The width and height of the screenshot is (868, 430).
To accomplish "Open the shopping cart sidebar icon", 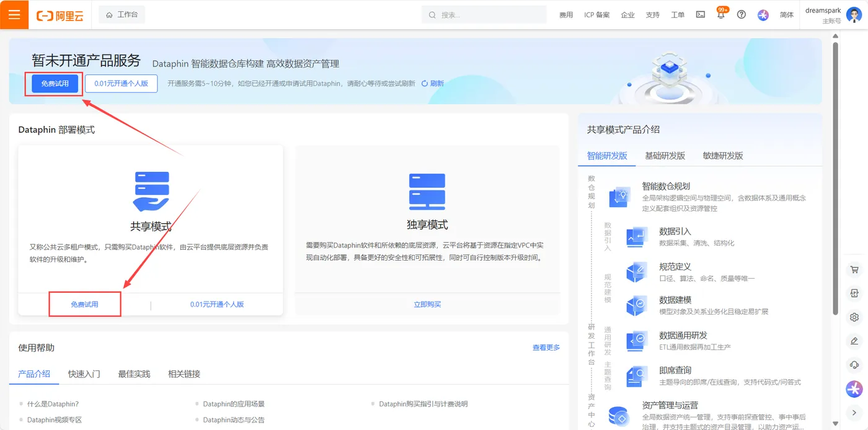I will (854, 270).
